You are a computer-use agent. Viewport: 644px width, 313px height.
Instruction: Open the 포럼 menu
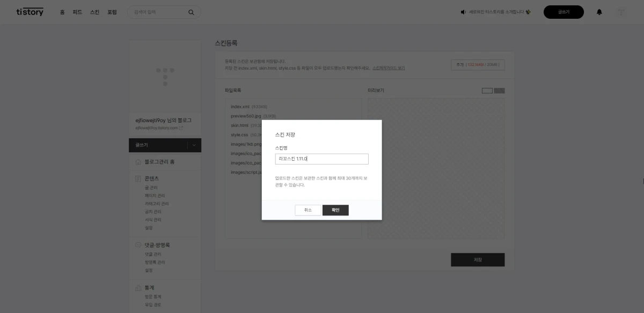(112, 12)
